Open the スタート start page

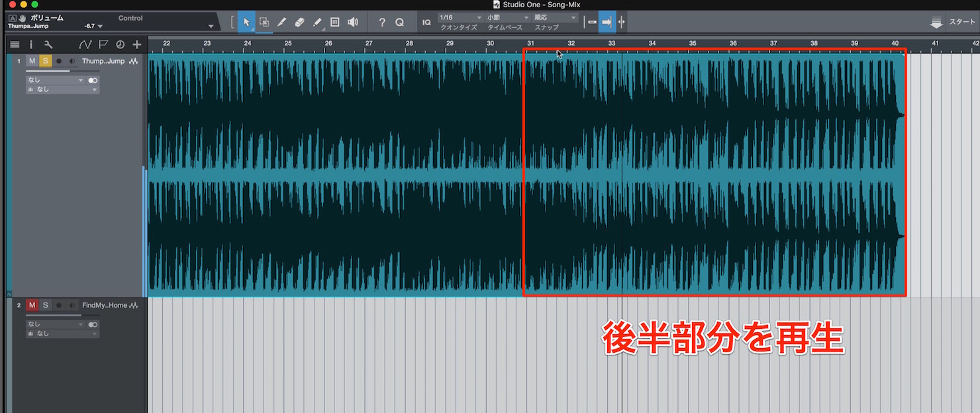pos(962,23)
